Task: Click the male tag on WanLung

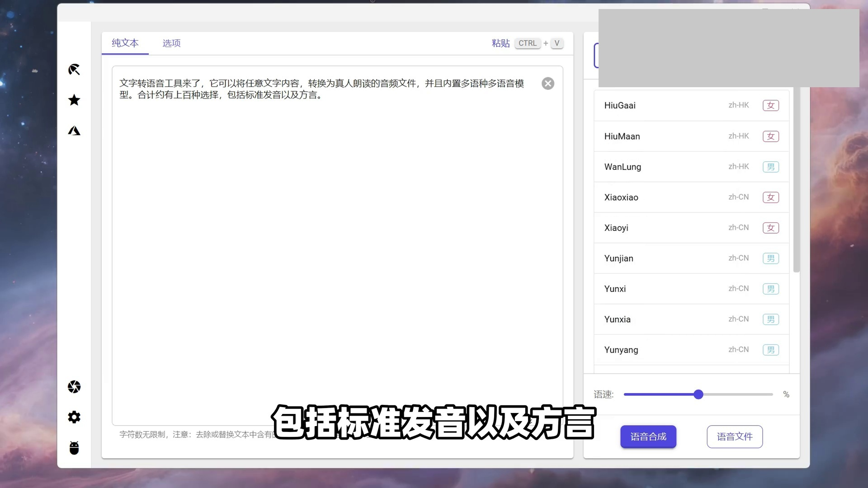Action: tap(770, 167)
